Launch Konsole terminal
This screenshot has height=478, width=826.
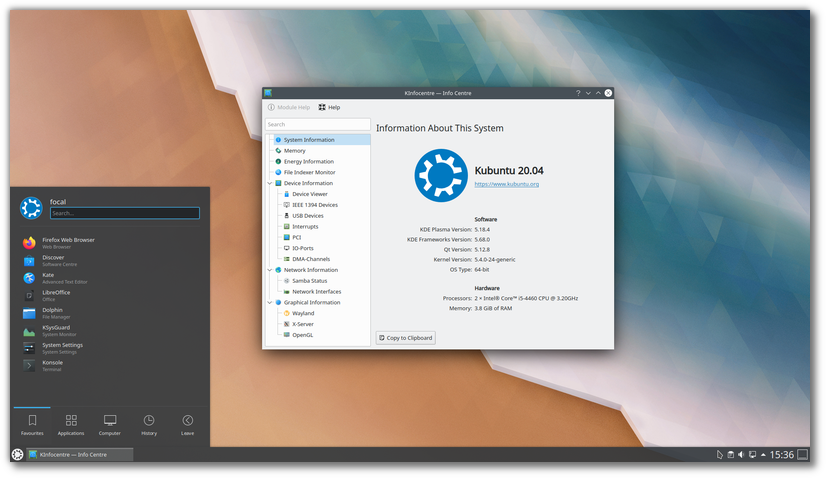[110, 366]
